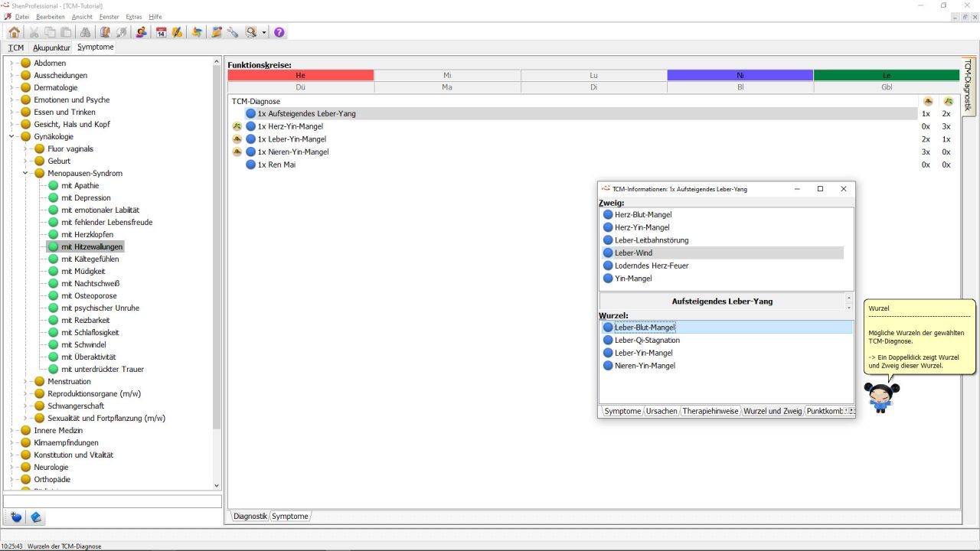980x551 pixels.
Task: Click the Home toolbar icon
Action: click(15, 32)
